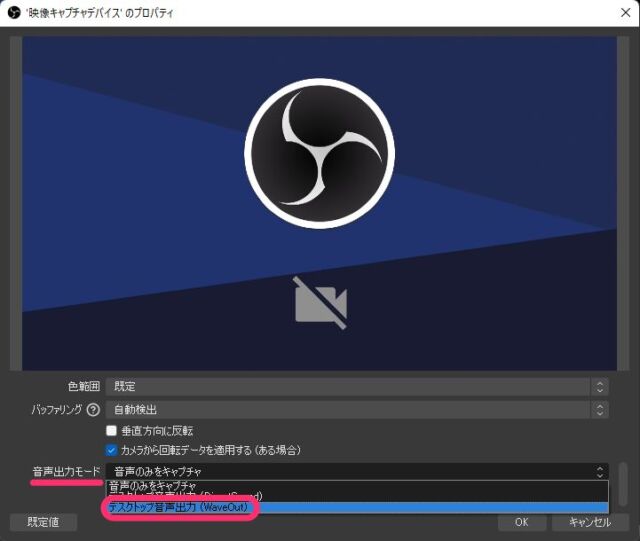Click the OBS logo in the preview
The height and width of the screenshot is (541, 640).
tap(319, 153)
